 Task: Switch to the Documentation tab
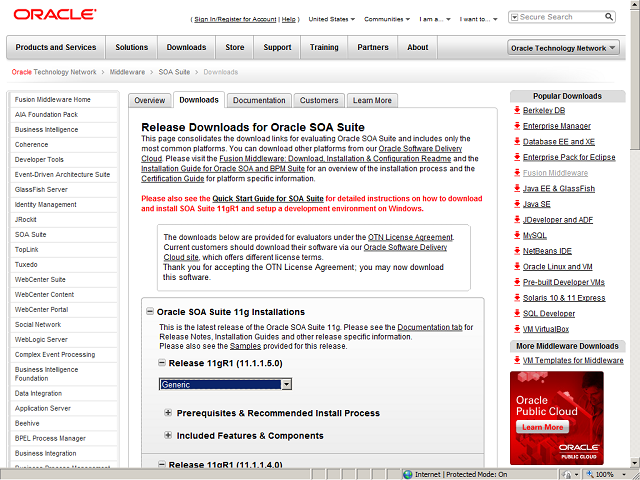point(259,100)
